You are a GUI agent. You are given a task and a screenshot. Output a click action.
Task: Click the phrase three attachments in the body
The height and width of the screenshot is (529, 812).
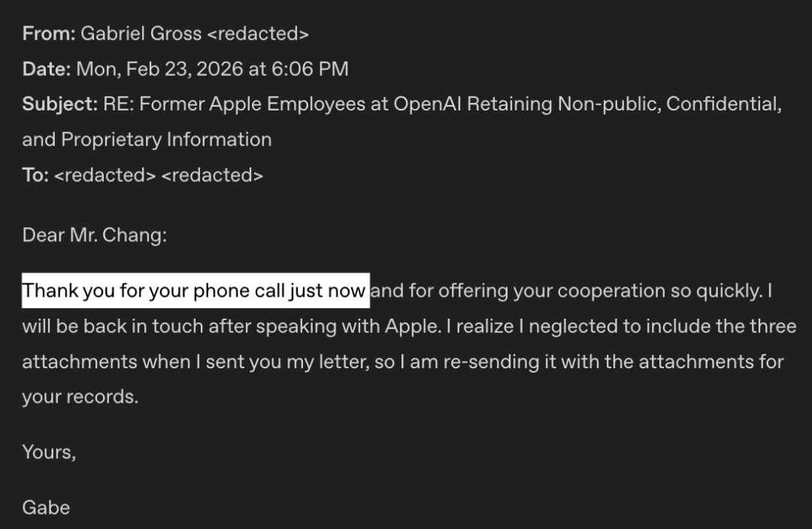point(409,343)
